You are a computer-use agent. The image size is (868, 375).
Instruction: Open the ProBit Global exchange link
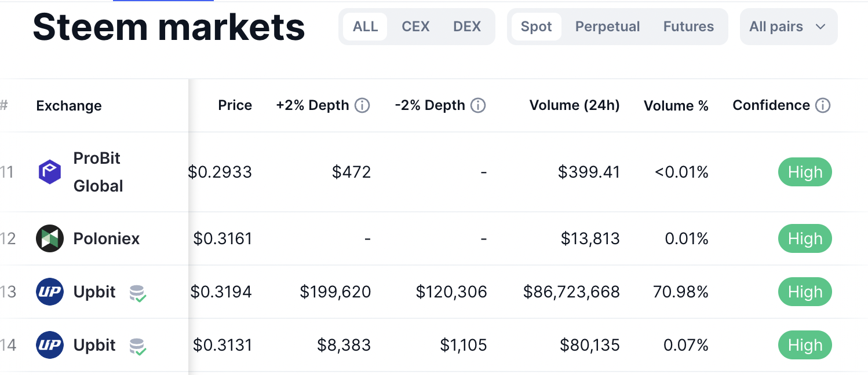click(x=98, y=172)
